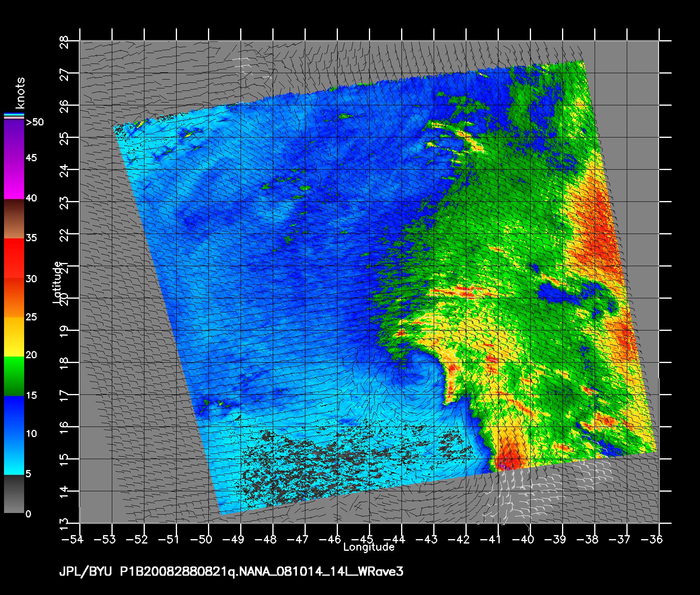The height and width of the screenshot is (595, 700).
Task: Click the color scale '15' knots label
Action: pos(31,396)
